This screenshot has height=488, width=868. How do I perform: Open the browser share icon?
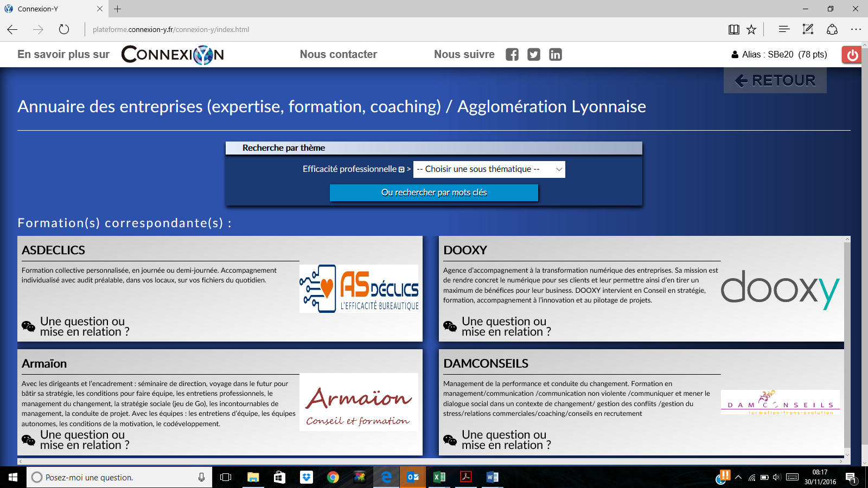[832, 29]
